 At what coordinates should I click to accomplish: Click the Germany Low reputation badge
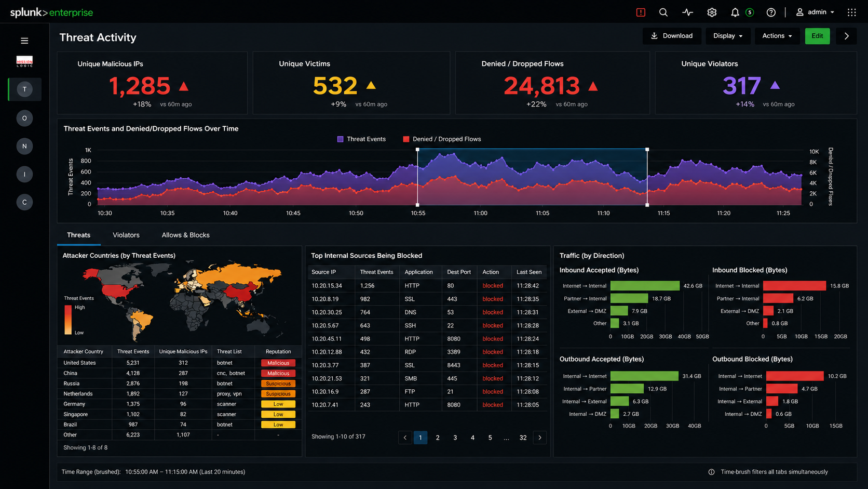(278, 404)
